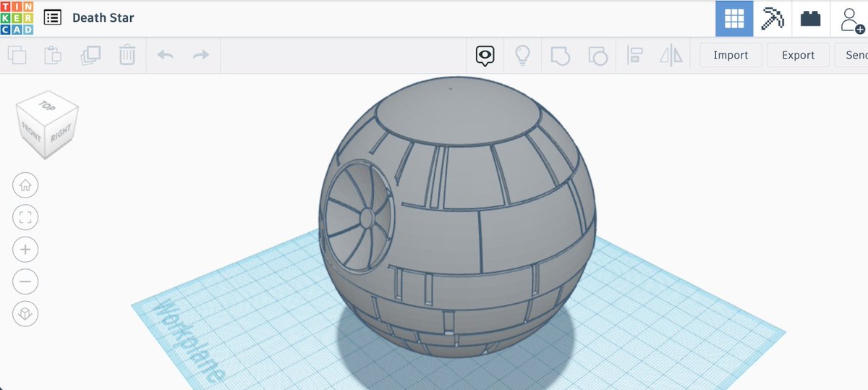Click Fit all in view button
868x390 pixels.
pos(25,217)
